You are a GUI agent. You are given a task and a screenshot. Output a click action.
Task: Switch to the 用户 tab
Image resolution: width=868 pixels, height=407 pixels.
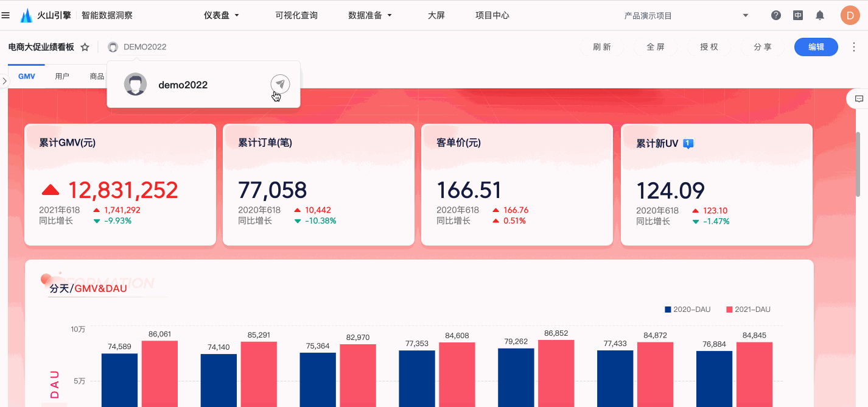click(x=62, y=76)
